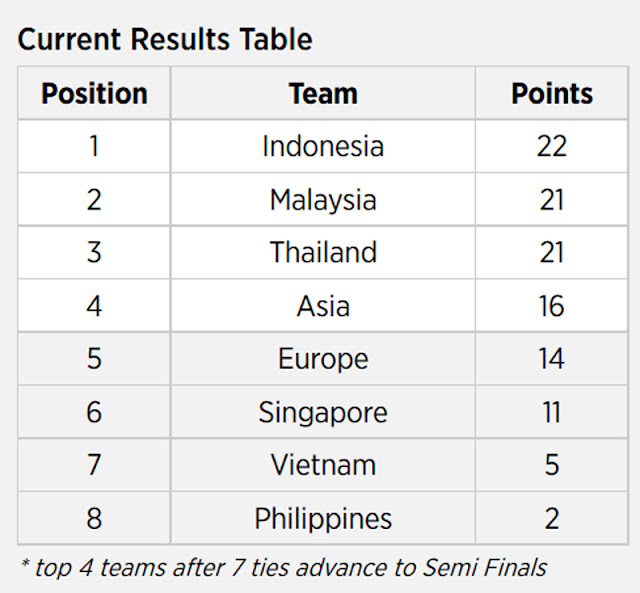Click position number 8 cell
The width and height of the screenshot is (640, 593).
point(94,518)
